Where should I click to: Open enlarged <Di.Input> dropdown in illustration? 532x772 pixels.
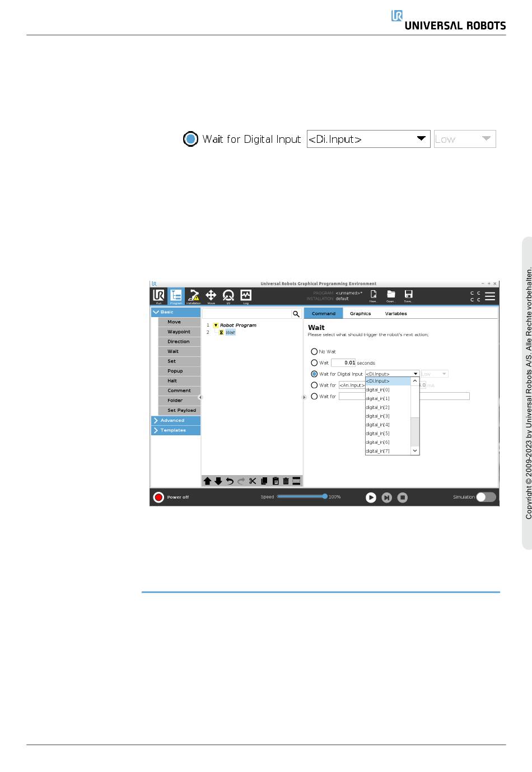coord(368,139)
